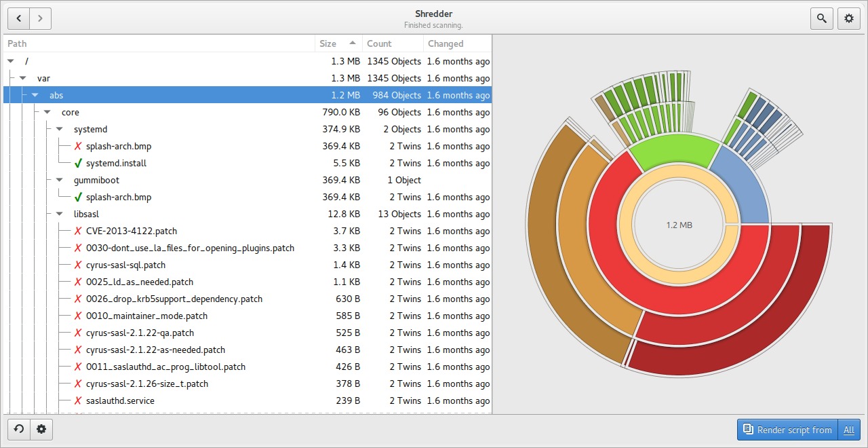The height and width of the screenshot is (448, 868).
Task: Click the script icon on Render button
Action: coord(748,430)
